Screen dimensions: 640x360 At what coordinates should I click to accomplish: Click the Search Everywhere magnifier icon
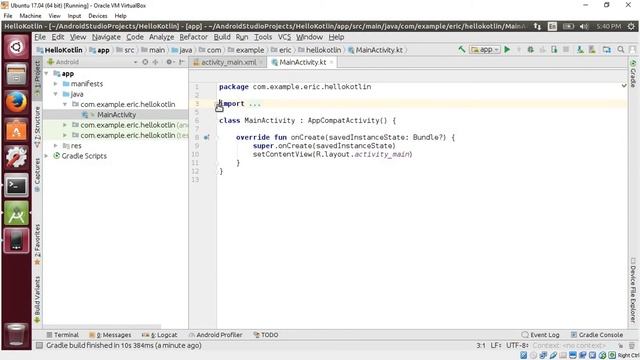coord(621,49)
